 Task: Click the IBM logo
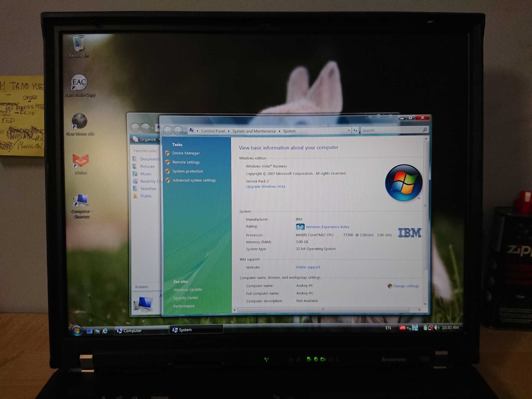(x=409, y=232)
